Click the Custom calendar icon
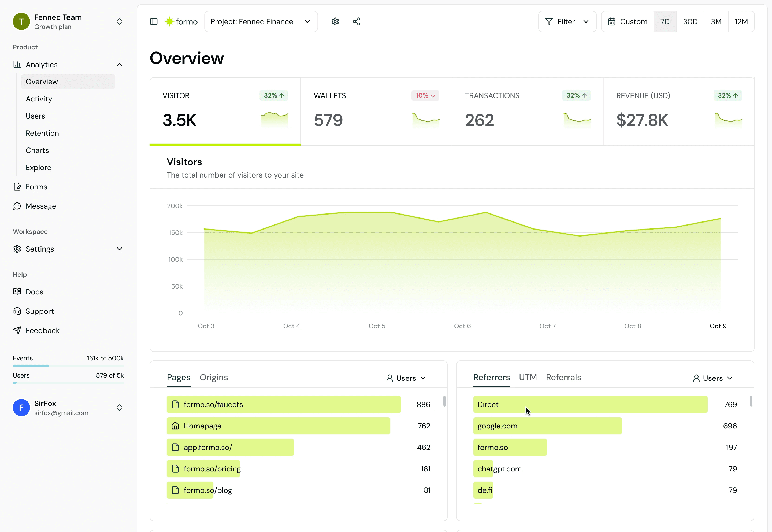Screen dimensions: 772x532 point(611,22)
